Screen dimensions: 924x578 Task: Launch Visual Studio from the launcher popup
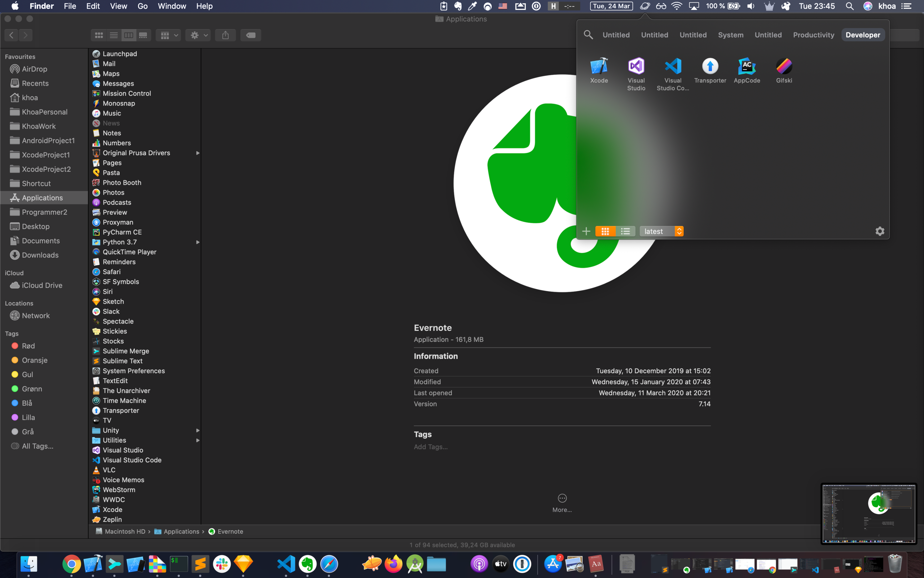[636, 74]
